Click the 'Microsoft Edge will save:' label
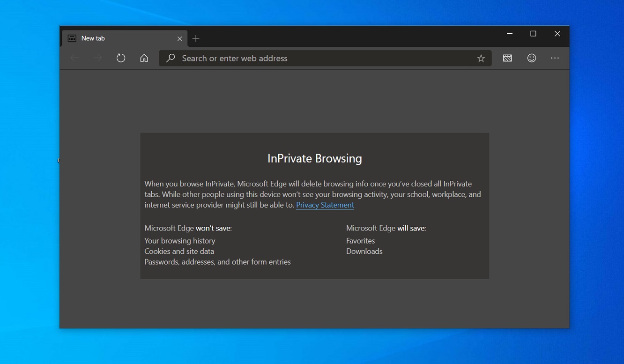Viewport: 624px width, 364px height. click(x=386, y=228)
